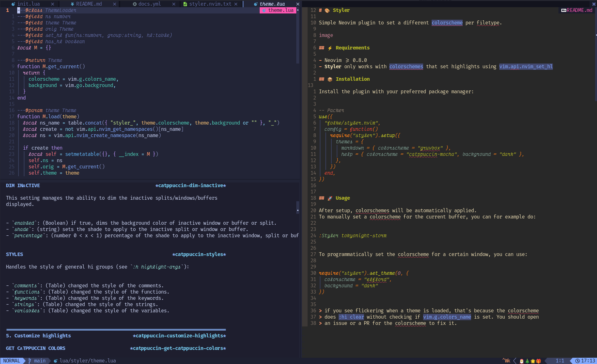Screen dimensions: 597x364
Task: Click the git branch icon in statusline
Action: 30,361
